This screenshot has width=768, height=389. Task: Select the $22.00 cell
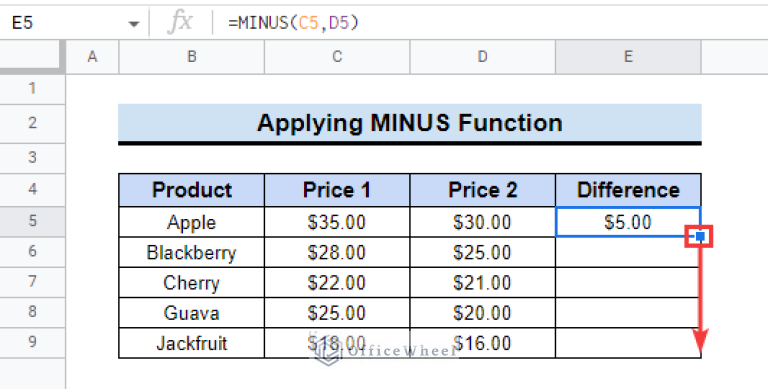(x=337, y=283)
